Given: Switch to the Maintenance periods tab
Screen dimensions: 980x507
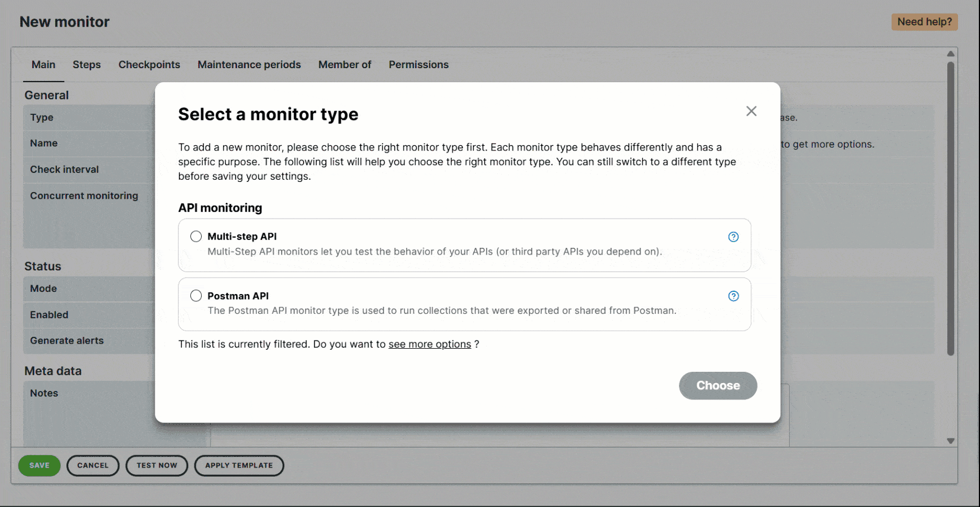Looking at the screenshot, I should (x=249, y=64).
